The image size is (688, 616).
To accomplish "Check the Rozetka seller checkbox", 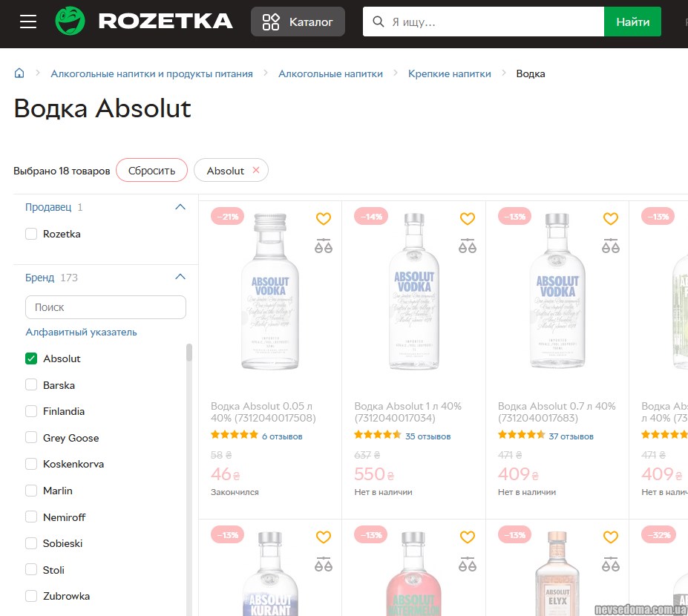I will click(x=31, y=234).
